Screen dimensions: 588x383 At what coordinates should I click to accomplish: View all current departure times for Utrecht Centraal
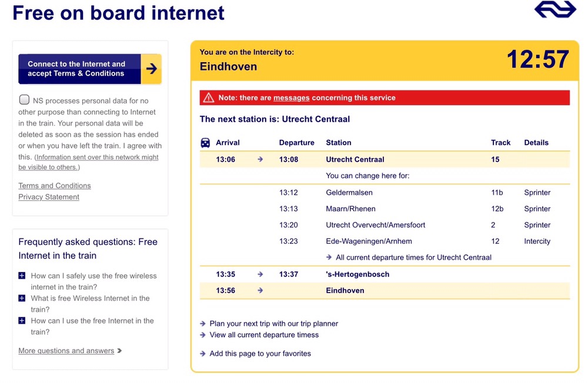(413, 257)
